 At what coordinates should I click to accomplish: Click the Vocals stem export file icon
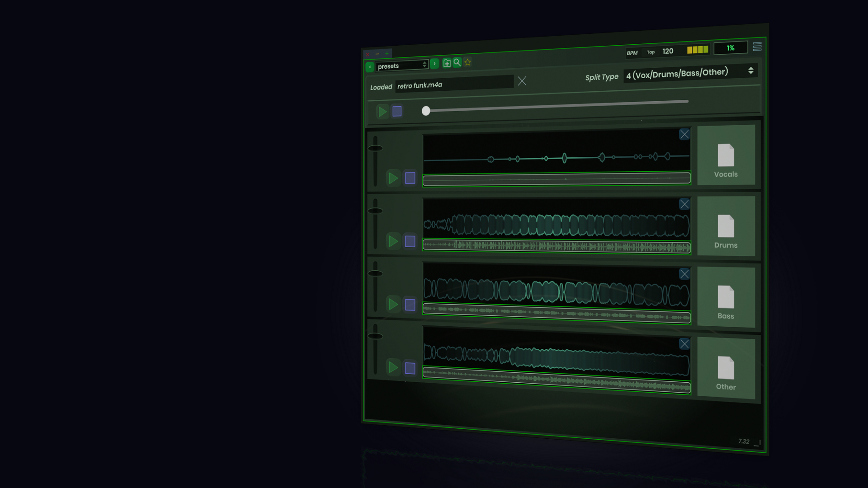click(726, 155)
